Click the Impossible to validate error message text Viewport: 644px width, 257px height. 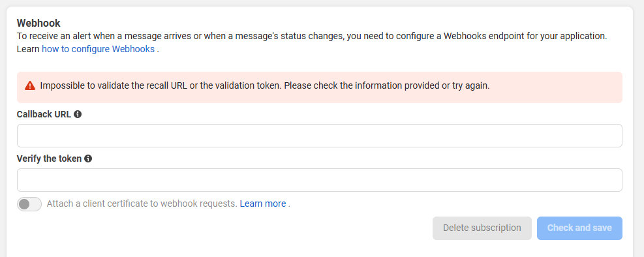(265, 86)
